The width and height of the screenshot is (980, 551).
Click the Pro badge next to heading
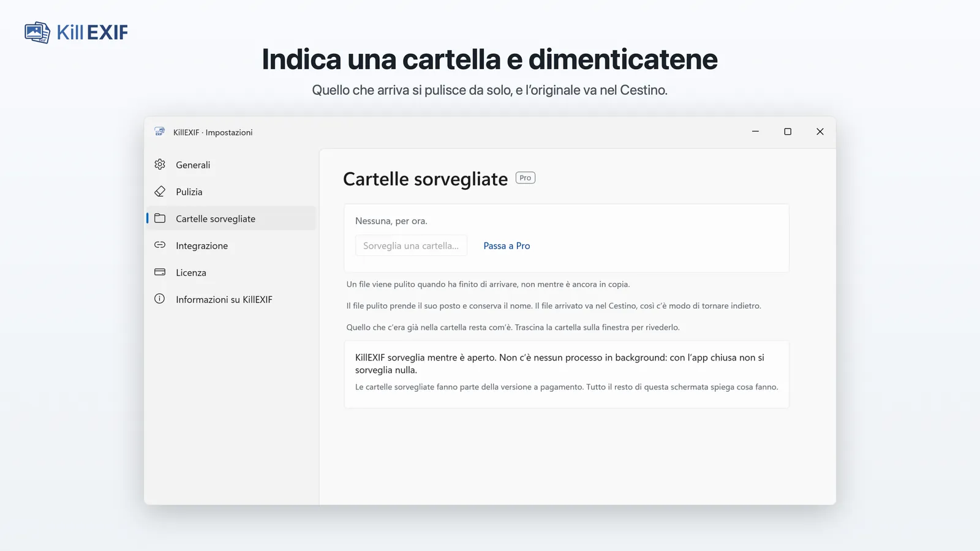tap(526, 178)
